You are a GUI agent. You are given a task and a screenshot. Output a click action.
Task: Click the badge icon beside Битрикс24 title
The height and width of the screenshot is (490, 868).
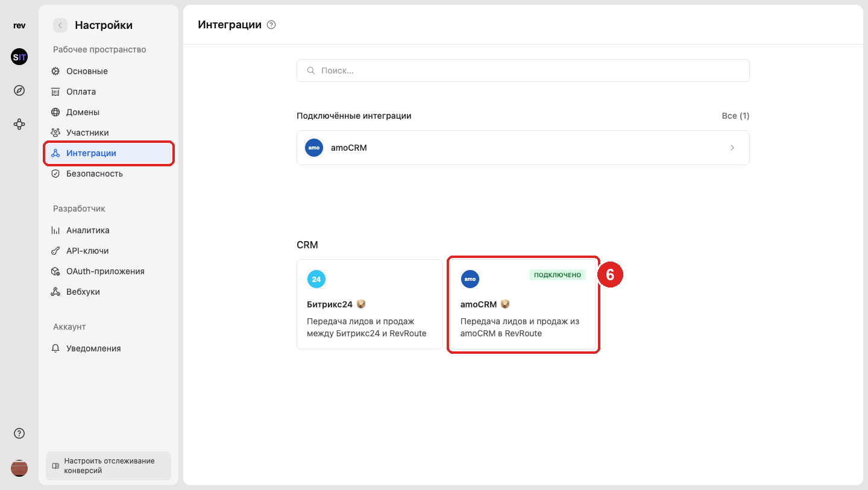361,304
